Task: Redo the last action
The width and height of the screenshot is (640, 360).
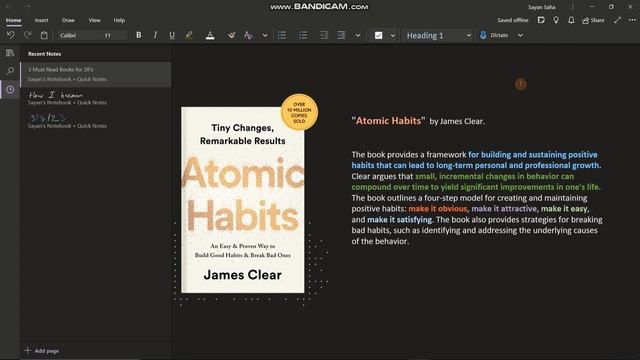Action: [x=27, y=35]
